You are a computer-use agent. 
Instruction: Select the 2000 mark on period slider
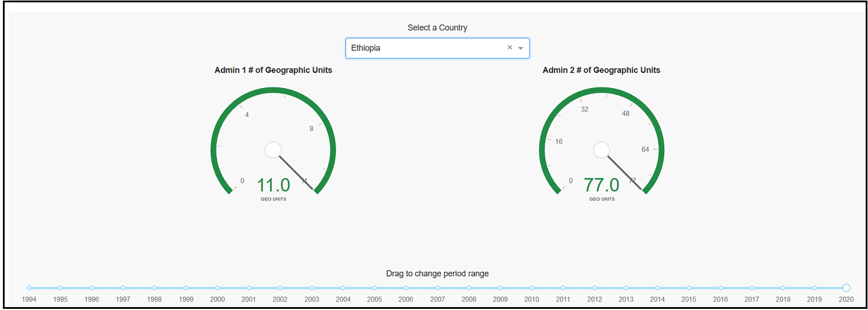[x=218, y=288]
